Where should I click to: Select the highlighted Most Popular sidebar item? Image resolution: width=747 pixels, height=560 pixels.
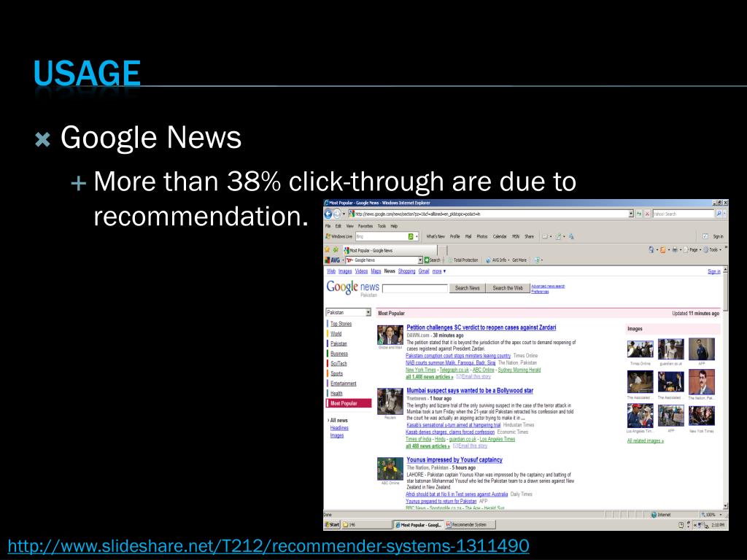pyautogui.click(x=349, y=403)
